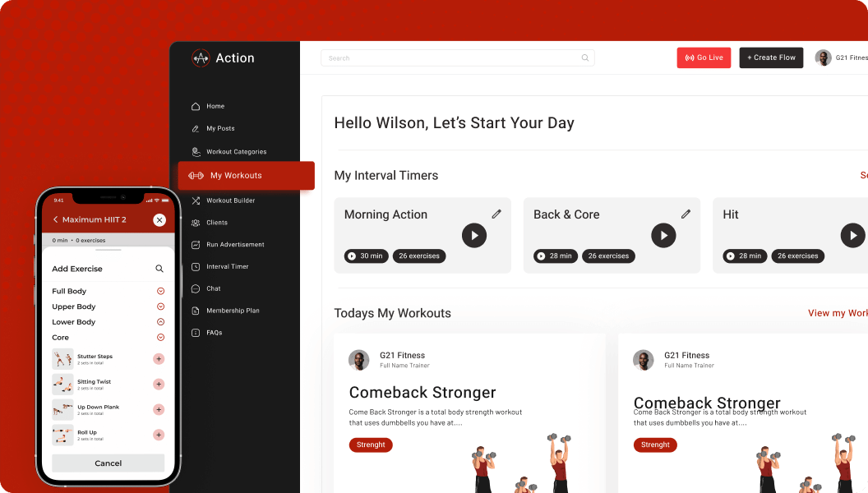This screenshot has height=493, width=868.
Task: Open search in the Add Exercise panel
Action: click(159, 269)
